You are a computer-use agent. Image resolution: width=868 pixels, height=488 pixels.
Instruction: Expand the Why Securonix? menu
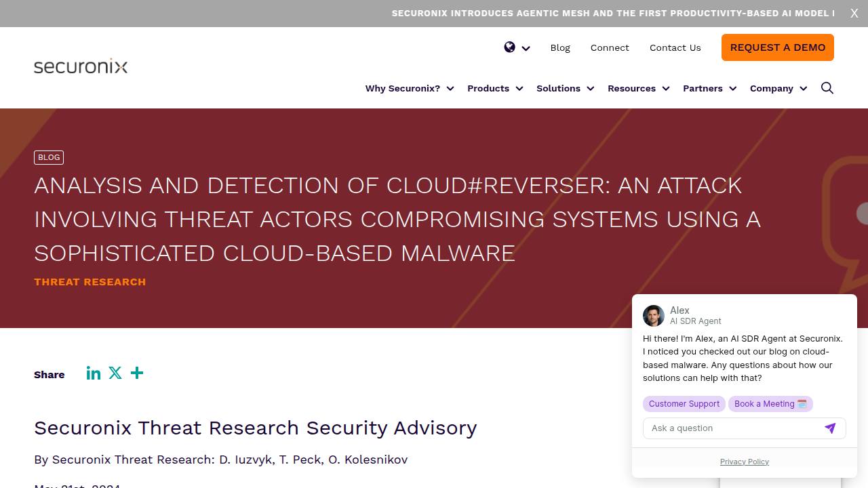pos(410,88)
